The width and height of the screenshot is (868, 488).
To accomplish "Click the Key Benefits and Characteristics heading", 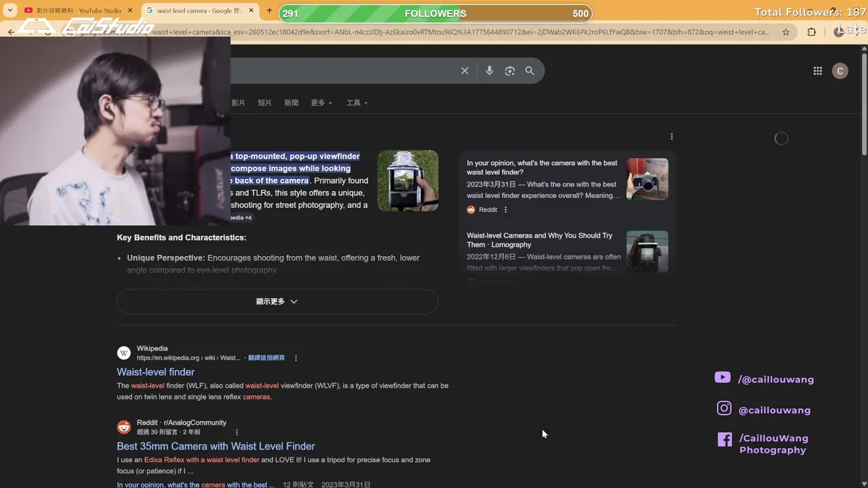I will tap(182, 238).
